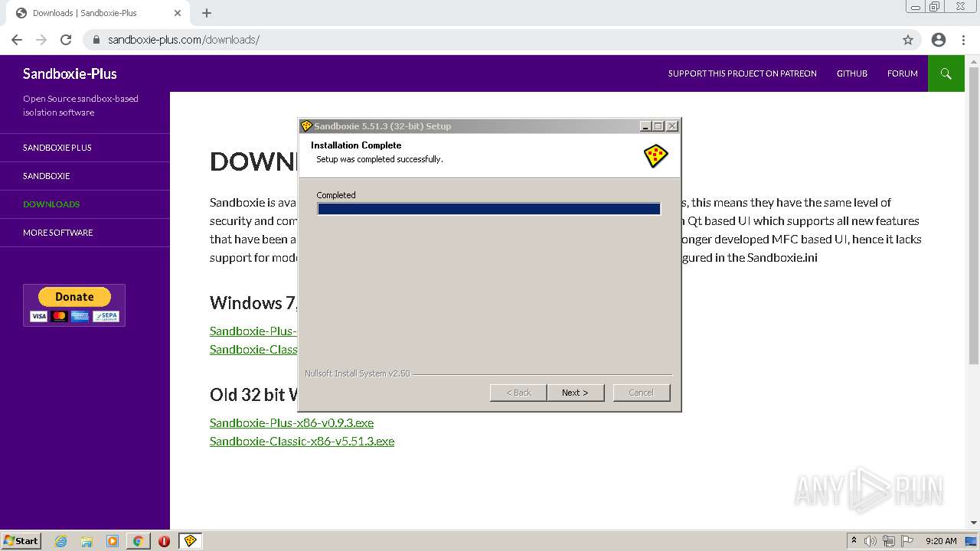Click Next in the Sandboxie setup
Viewport: 980px width, 551px height.
(x=576, y=393)
